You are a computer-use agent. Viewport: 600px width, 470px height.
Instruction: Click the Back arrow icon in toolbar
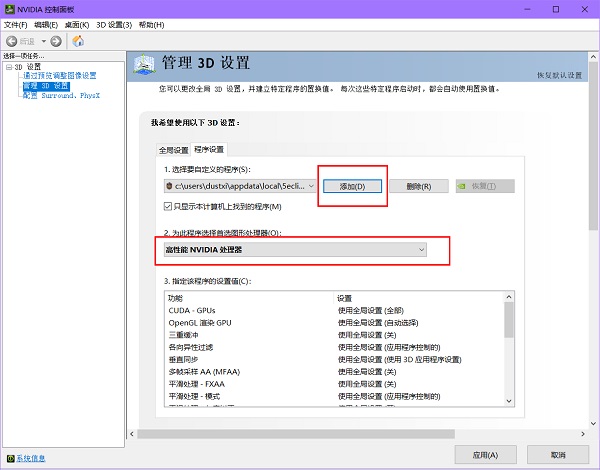(x=12, y=41)
